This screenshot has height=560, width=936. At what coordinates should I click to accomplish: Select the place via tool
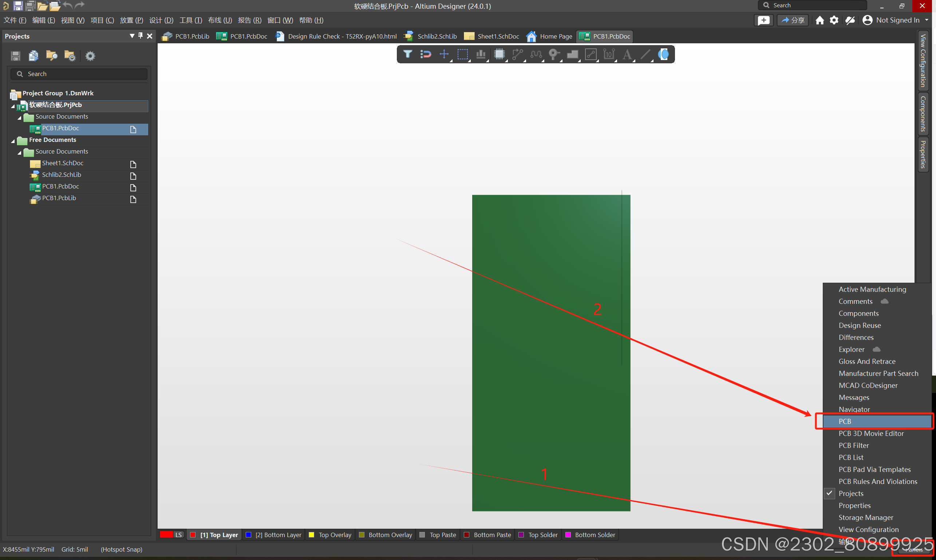[x=553, y=54]
